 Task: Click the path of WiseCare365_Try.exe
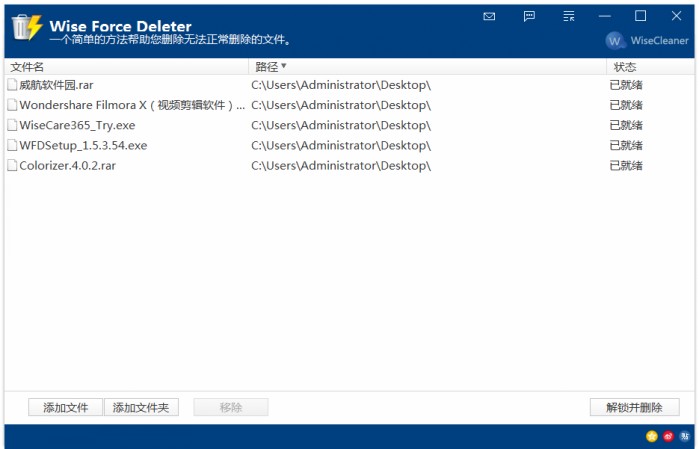tap(341, 125)
